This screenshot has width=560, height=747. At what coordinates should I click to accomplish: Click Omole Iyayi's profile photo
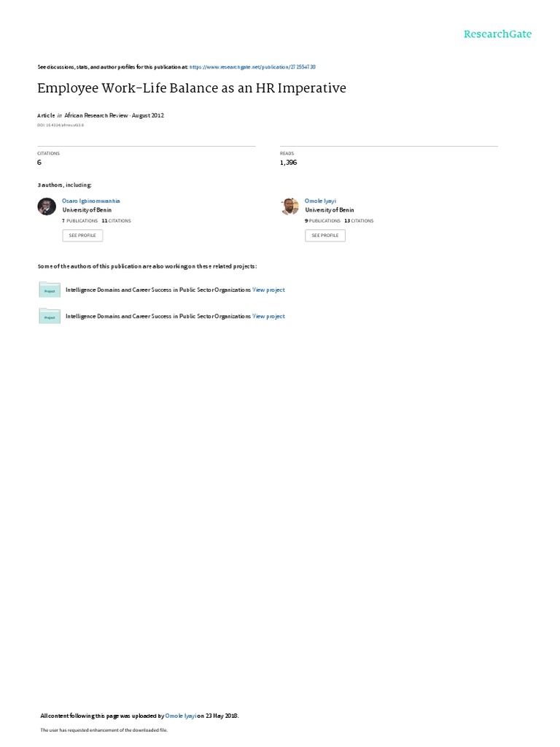(x=289, y=206)
